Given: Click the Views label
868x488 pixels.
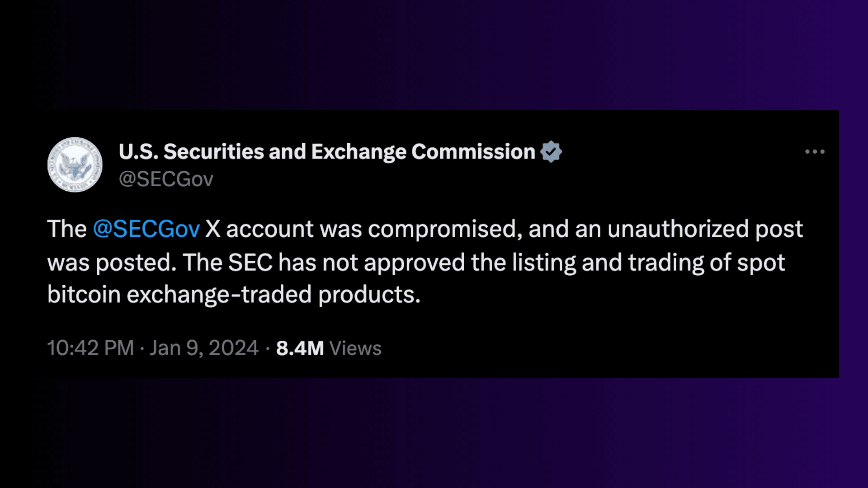Looking at the screenshot, I should click(x=355, y=348).
